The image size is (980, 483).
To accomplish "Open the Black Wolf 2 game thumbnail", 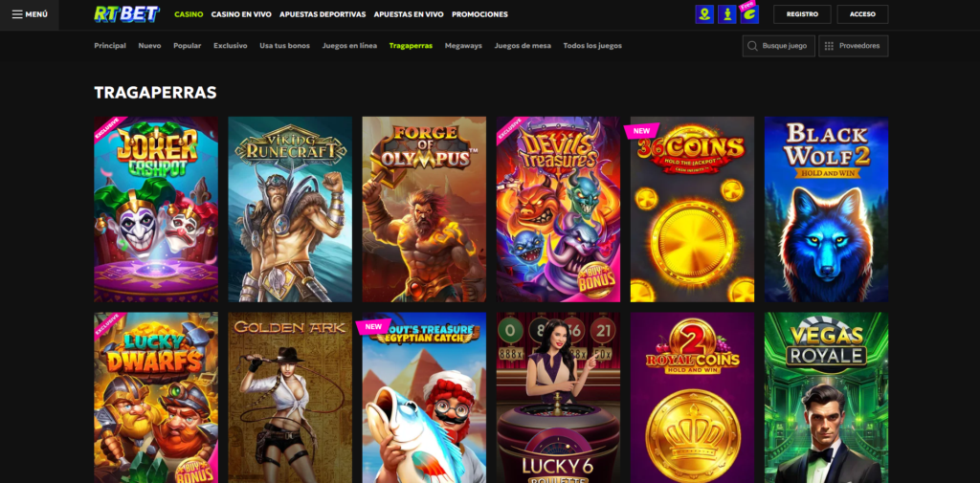I will click(826, 209).
